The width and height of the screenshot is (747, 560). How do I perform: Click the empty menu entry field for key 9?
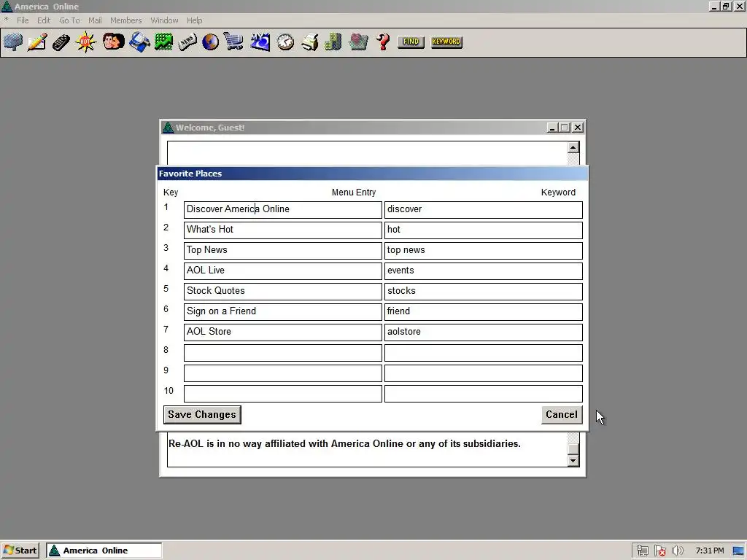283,373
